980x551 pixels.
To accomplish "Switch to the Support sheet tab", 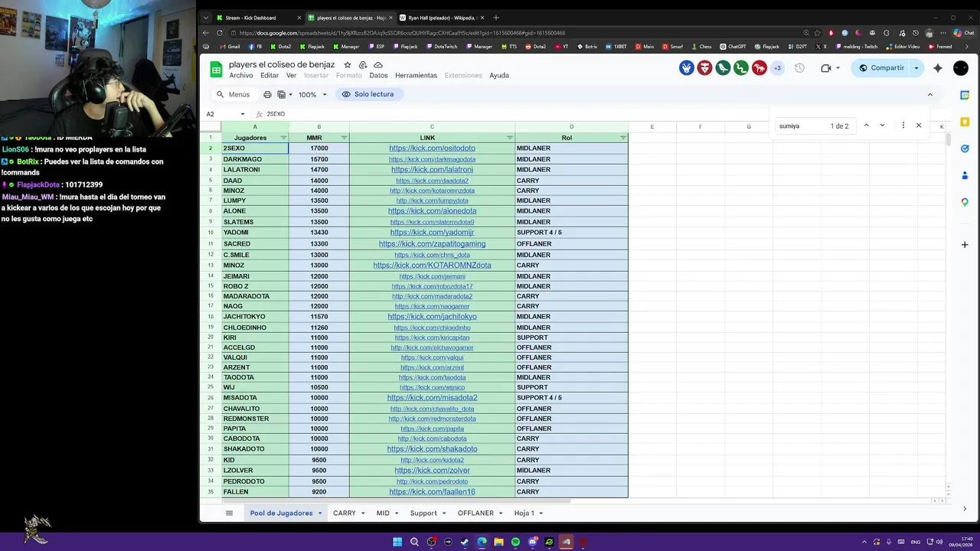I will pos(423,513).
